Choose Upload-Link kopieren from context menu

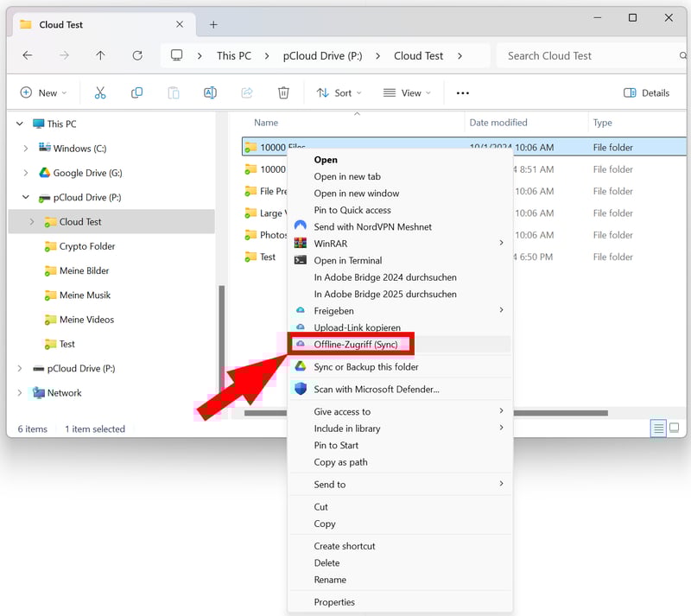357,327
